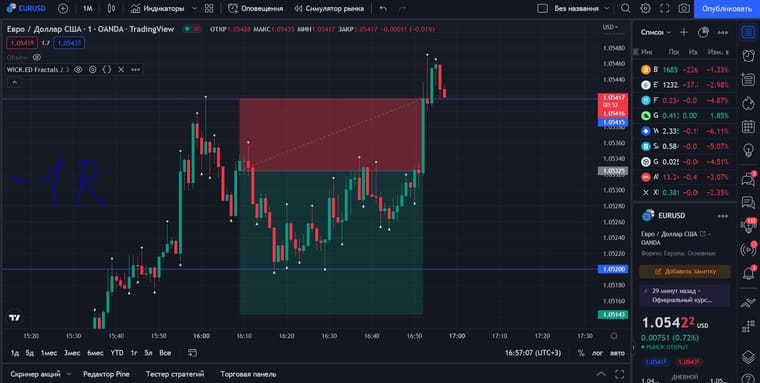Open the Торговая панель tab
The height and width of the screenshot is (383, 760).
pyautogui.click(x=248, y=374)
